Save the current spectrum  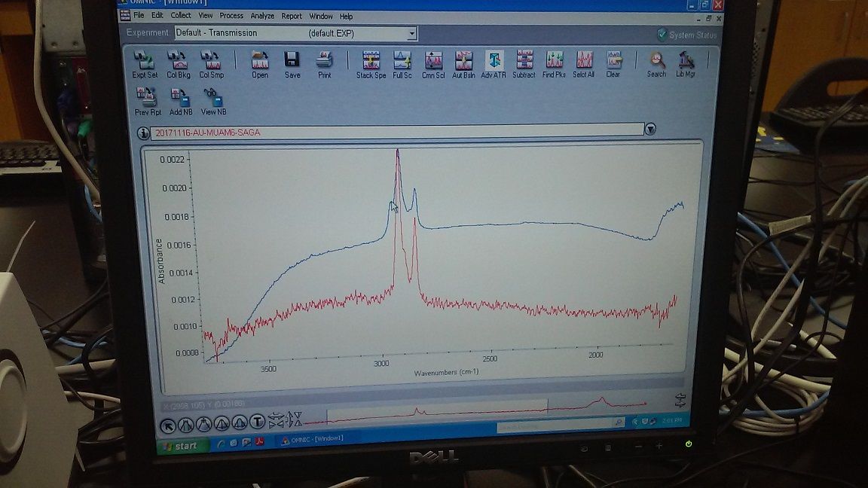coord(292,64)
